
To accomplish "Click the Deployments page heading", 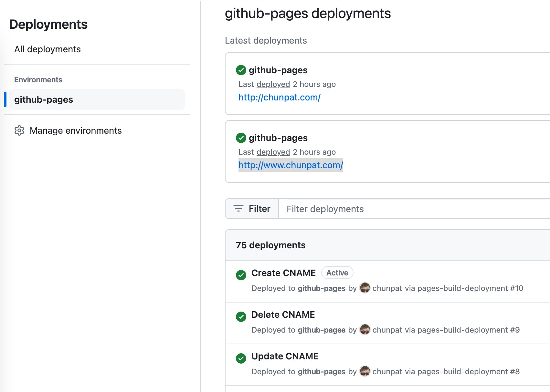I will pyautogui.click(x=48, y=24).
